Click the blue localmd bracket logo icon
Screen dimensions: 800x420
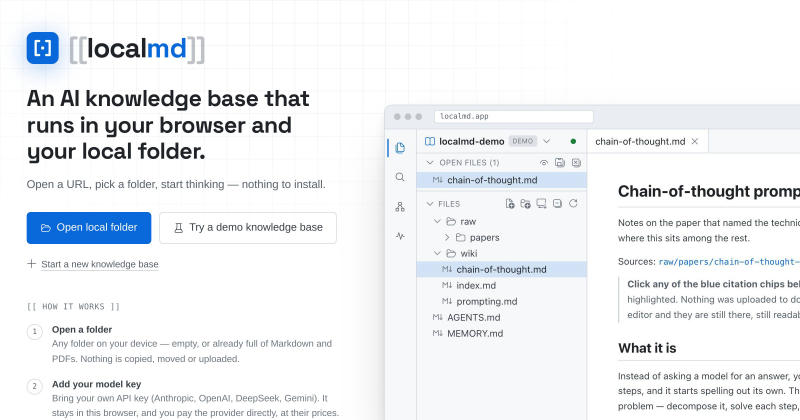point(42,48)
